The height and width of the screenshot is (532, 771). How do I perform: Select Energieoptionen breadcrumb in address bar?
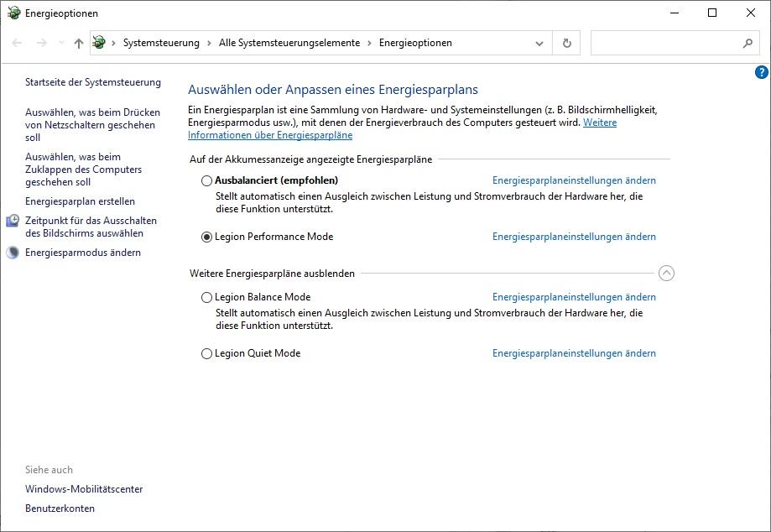click(x=415, y=43)
